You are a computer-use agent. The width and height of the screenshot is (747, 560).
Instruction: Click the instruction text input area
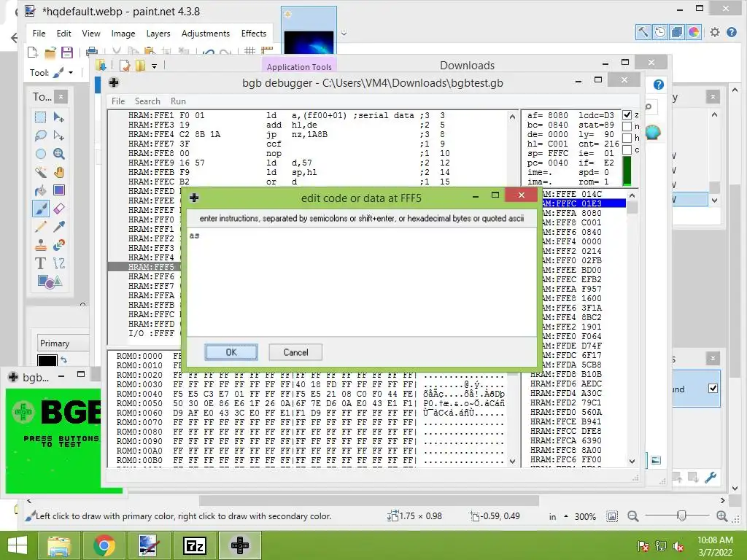[x=362, y=282]
